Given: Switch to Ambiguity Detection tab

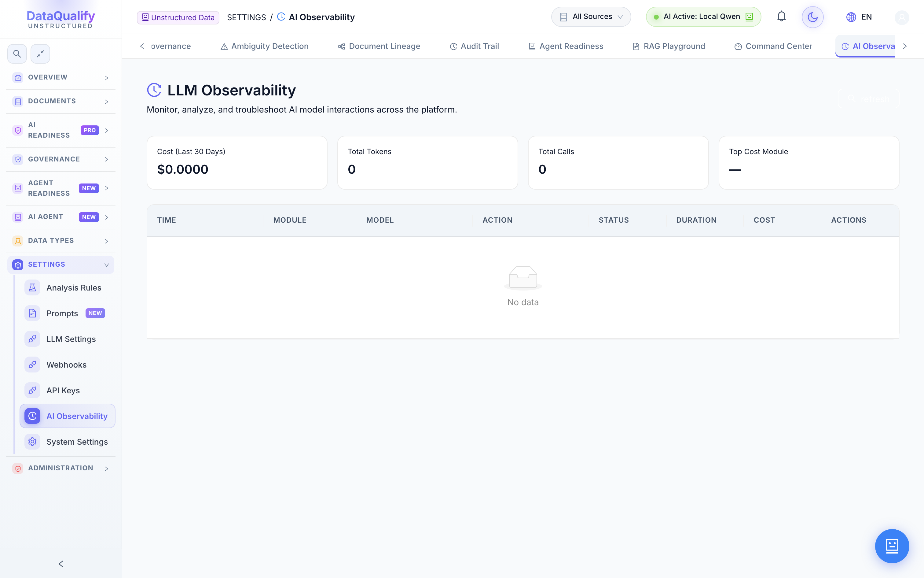Looking at the screenshot, I should pos(264,46).
